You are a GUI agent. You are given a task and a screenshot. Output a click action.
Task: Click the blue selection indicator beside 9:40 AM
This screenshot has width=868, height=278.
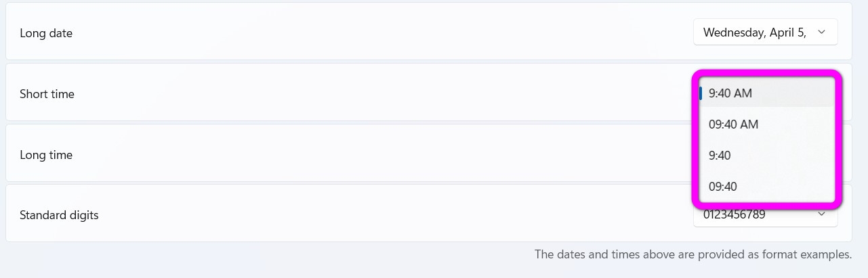701,93
